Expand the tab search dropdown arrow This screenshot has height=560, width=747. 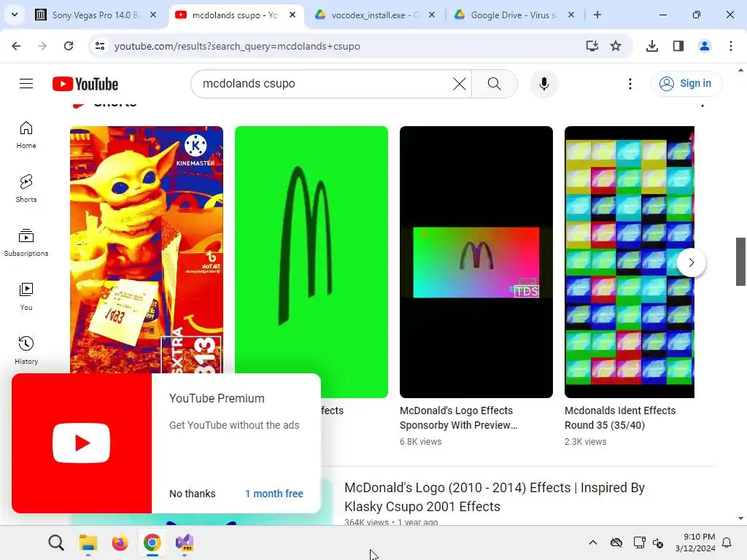pos(15,15)
